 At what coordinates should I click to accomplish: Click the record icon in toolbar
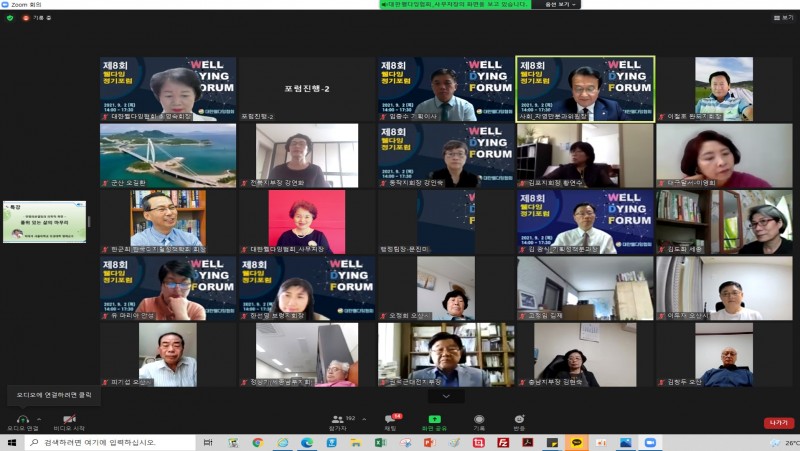click(x=479, y=420)
